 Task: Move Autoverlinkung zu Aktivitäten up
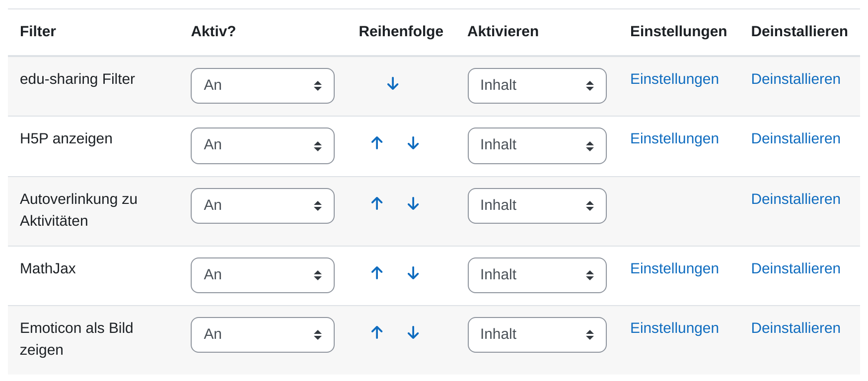(377, 204)
